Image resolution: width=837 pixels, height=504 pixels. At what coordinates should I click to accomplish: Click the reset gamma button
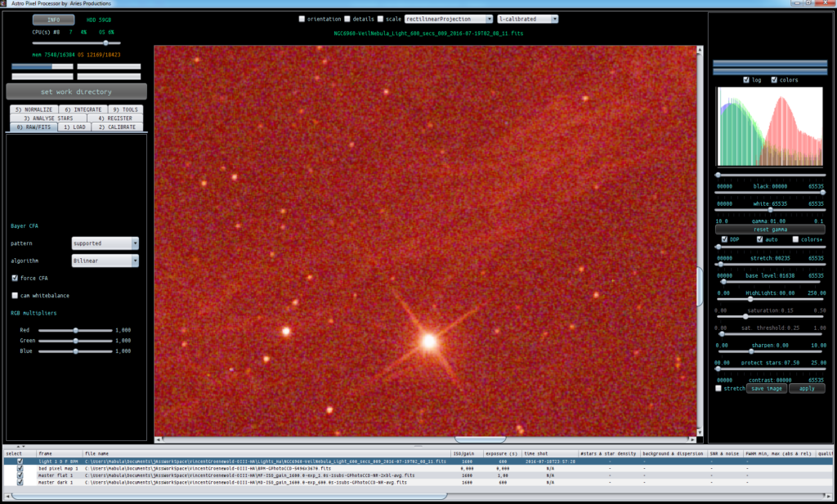click(x=770, y=230)
